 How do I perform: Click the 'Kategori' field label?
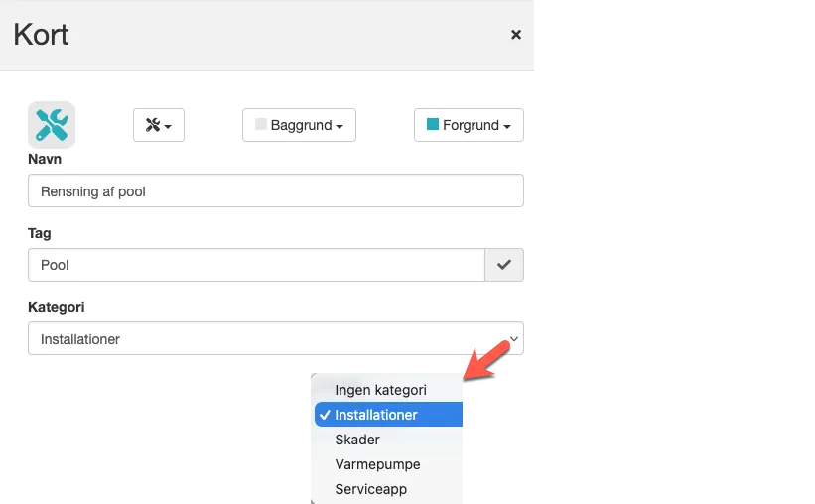tap(56, 307)
